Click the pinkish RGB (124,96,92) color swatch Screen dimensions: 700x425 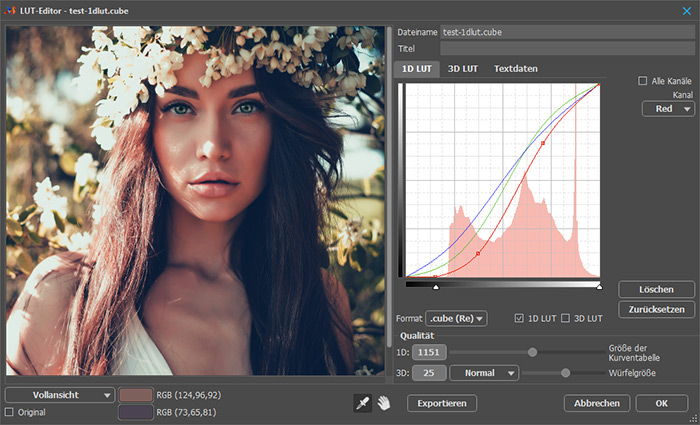pos(136,395)
